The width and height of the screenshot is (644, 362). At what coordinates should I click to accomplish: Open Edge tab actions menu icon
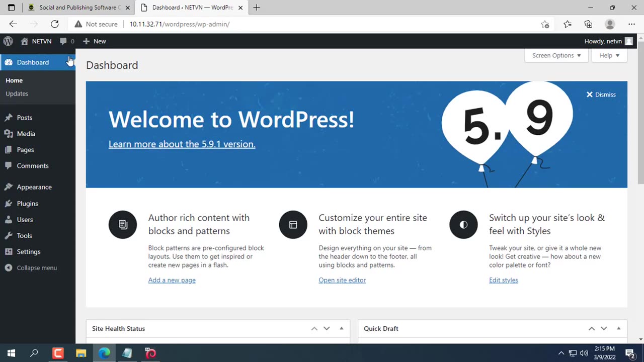[x=11, y=8]
